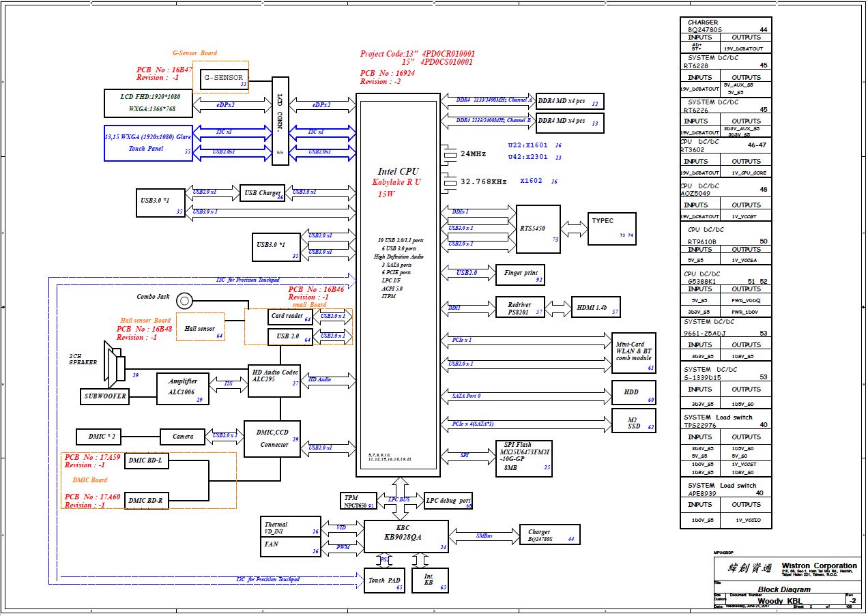Select the SUBWOOFER block
868x616 pixels.
coord(105,396)
